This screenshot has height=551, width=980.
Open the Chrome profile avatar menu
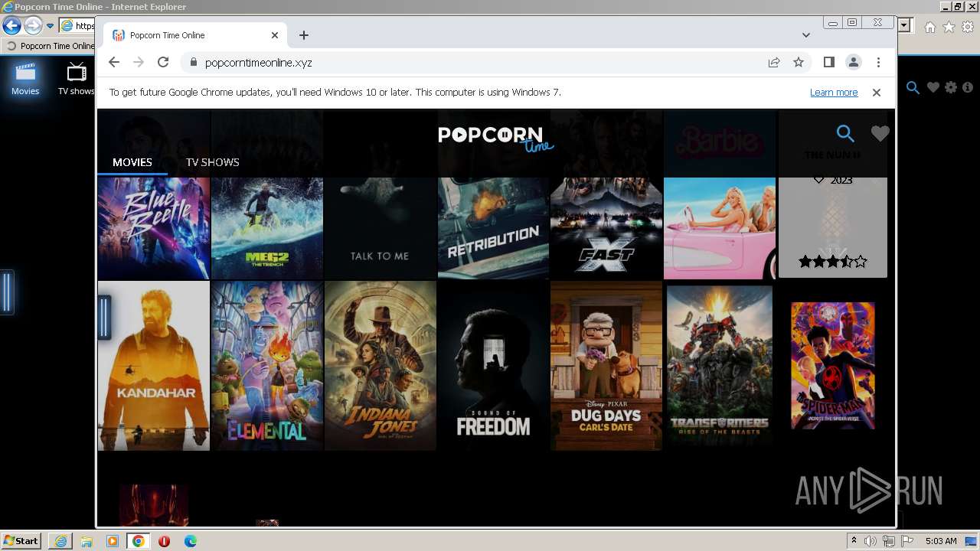pos(853,63)
